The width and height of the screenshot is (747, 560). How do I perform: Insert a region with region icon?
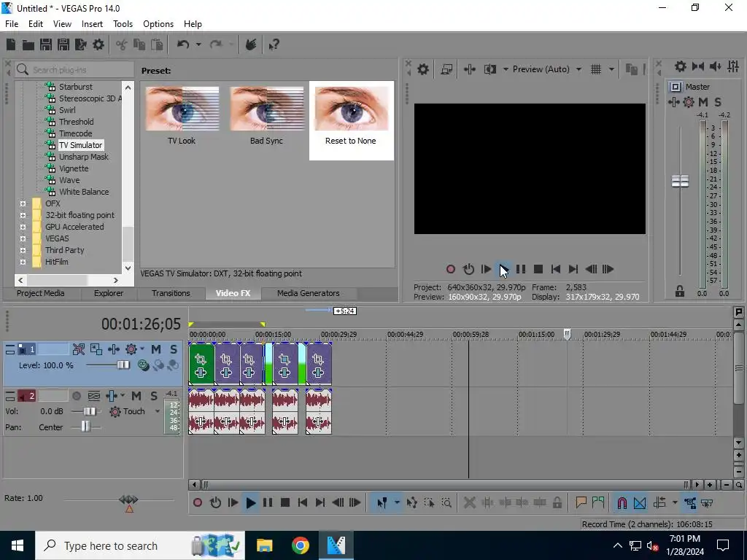tap(598, 503)
